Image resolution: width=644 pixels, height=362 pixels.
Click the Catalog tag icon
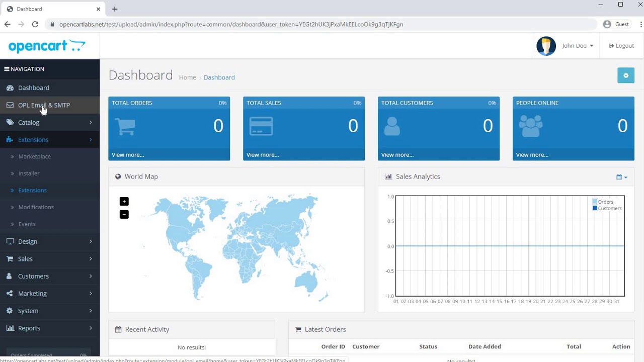(10, 122)
